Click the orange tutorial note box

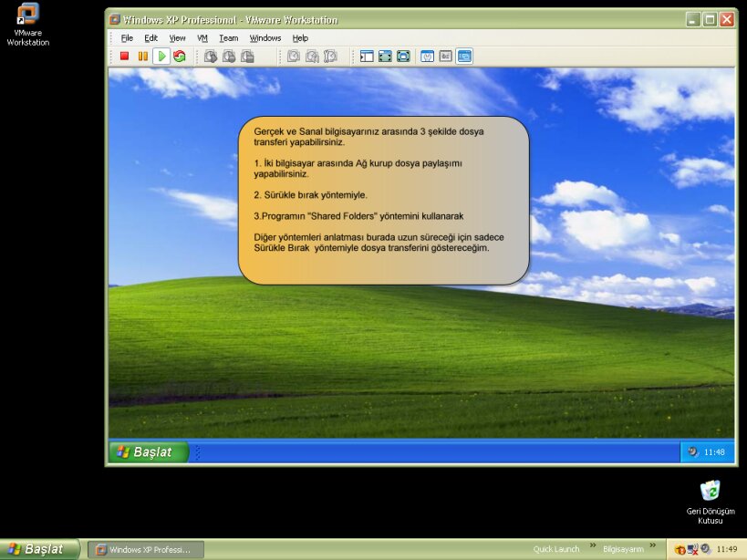[383, 201]
